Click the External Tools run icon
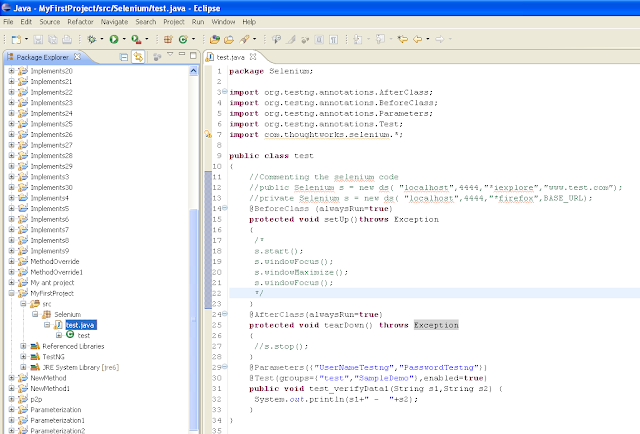The width and height of the screenshot is (640, 434). point(136,39)
